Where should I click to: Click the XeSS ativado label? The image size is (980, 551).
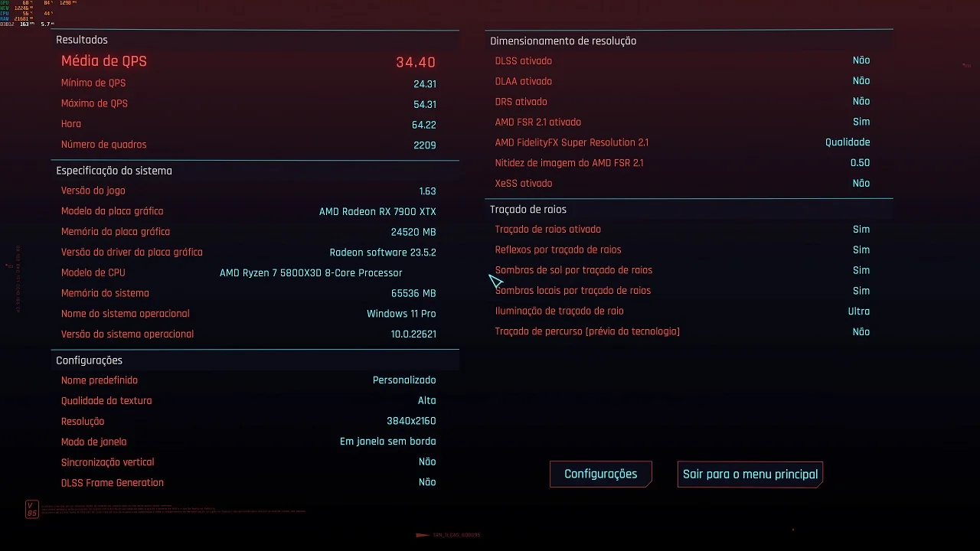click(x=524, y=184)
